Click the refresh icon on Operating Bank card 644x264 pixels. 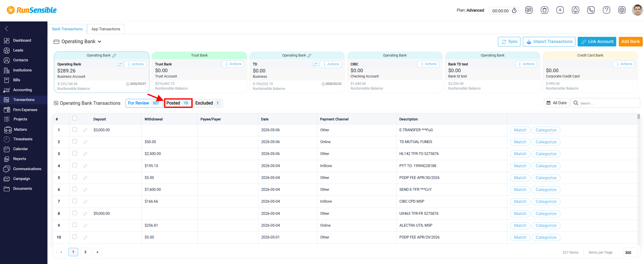tap(120, 64)
